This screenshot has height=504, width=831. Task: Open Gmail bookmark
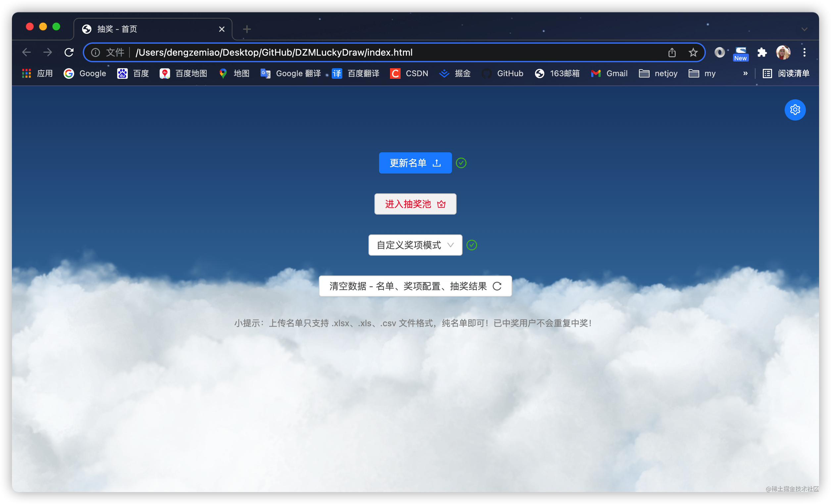[609, 73]
